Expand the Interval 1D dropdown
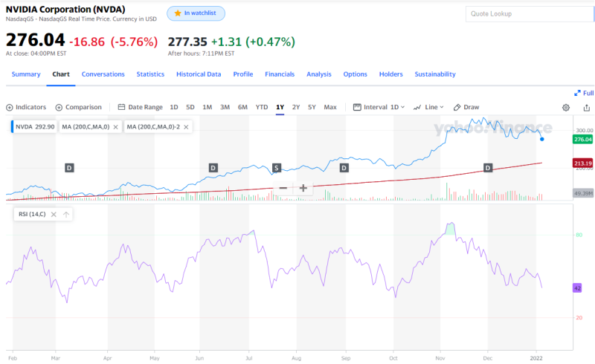The width and height of the screenshot is (595, 364). tap(379, 107)
